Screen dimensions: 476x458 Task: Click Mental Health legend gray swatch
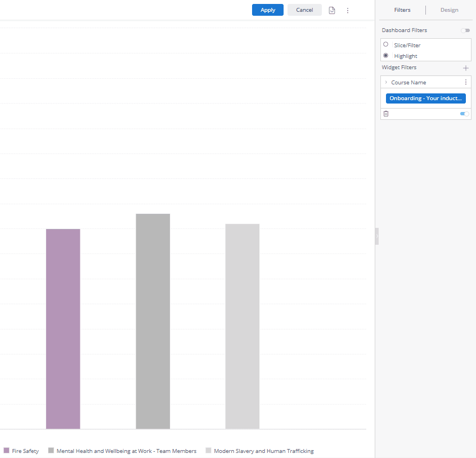(x=51, y=451)
